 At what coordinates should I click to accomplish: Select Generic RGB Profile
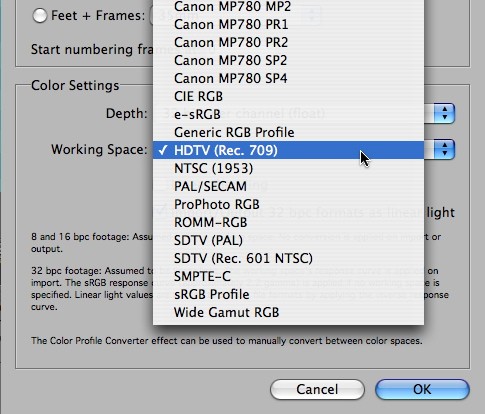288,132
